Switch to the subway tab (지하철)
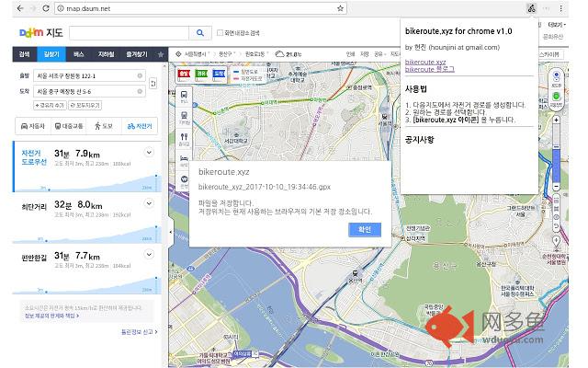Screen dimensions: 588x368 tap(106, 54)
